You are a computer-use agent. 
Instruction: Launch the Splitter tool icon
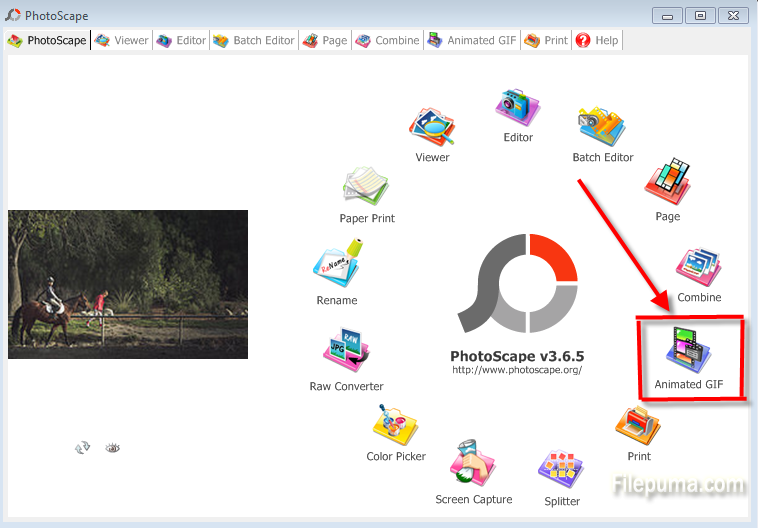tap(561, 470)
